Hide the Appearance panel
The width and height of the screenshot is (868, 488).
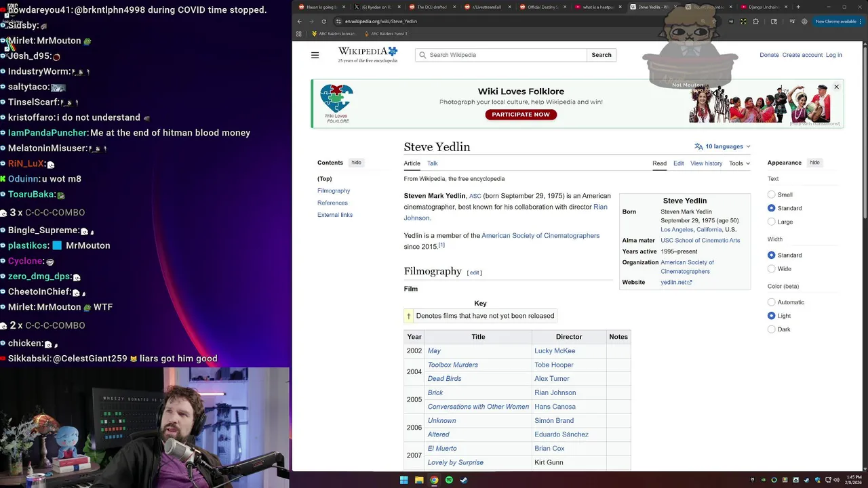tap(814, 163)
